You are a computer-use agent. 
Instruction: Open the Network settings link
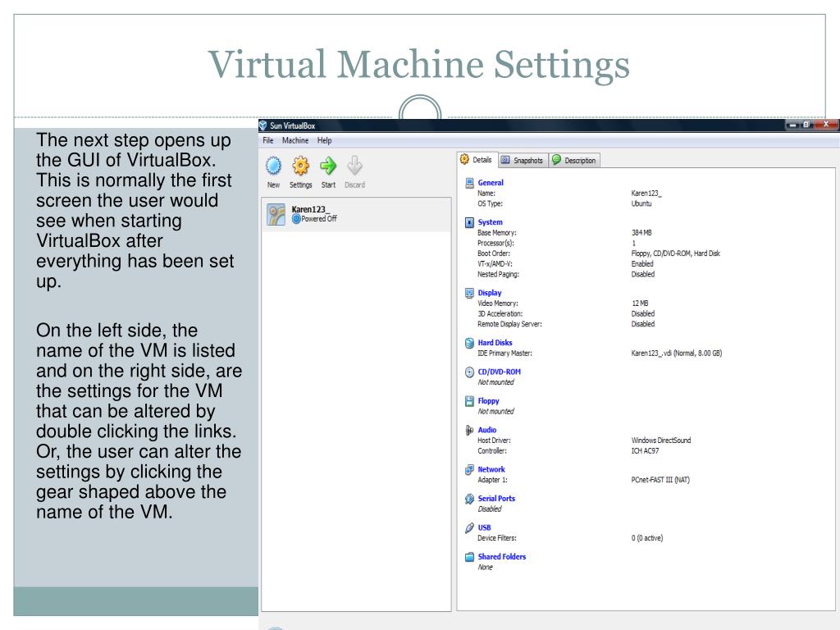[x=491, y=469]
